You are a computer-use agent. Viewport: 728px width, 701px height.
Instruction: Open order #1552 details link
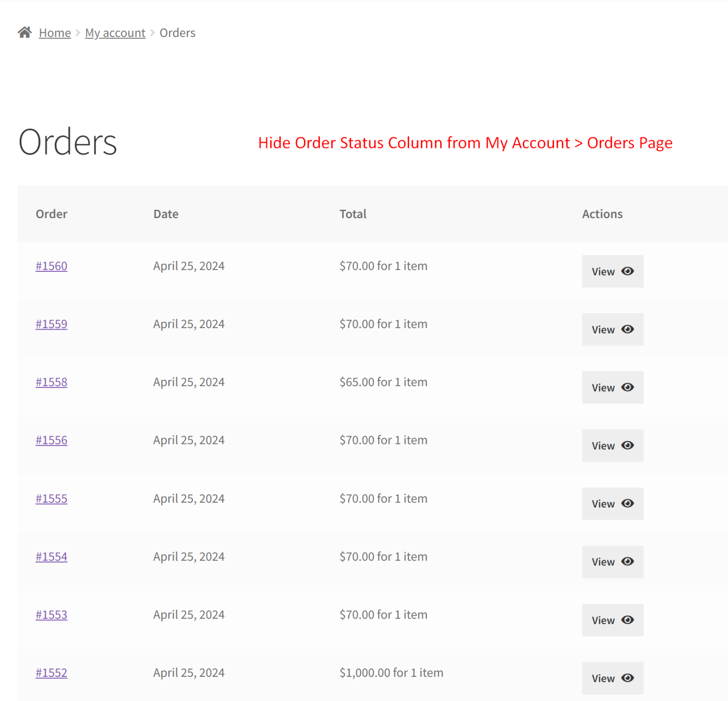[51, 673]
